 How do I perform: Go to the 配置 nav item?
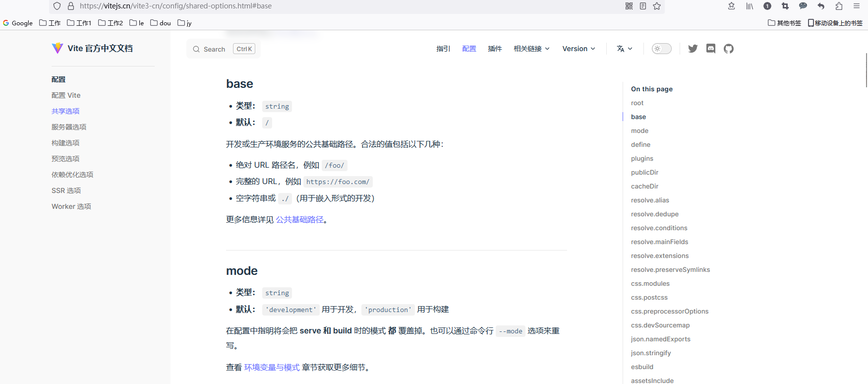pyautogui.click(x=469, y=49)
